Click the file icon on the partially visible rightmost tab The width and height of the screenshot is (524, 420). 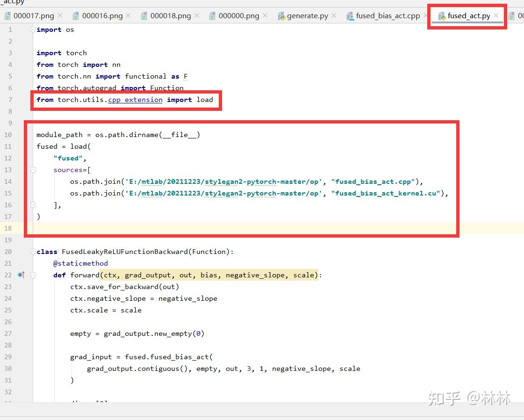point(512,15)
